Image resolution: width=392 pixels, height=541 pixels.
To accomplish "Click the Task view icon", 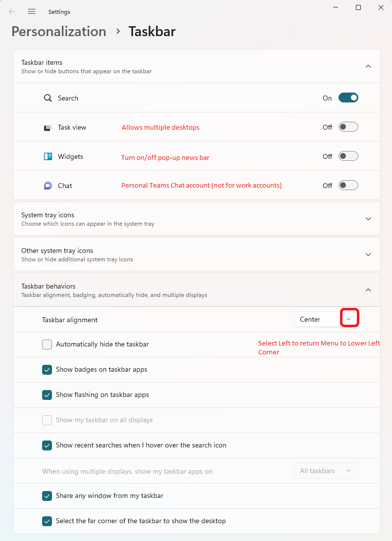I will [x=47, y=127].
